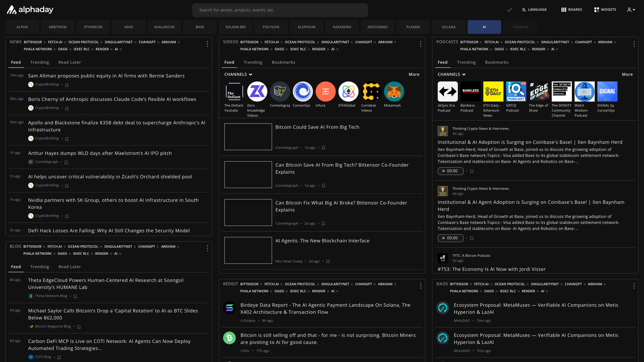644x362 pixels.
Task: Open Birdeye Data Report Reddit post
Action: 325,308
